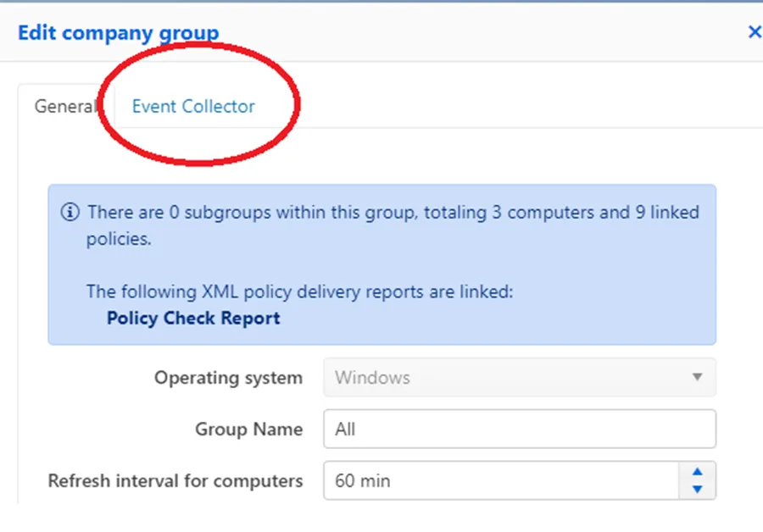This screenshot has height=532, width=763.
Task: Click the Refresh interval for computers label
Action: (175, 481)
